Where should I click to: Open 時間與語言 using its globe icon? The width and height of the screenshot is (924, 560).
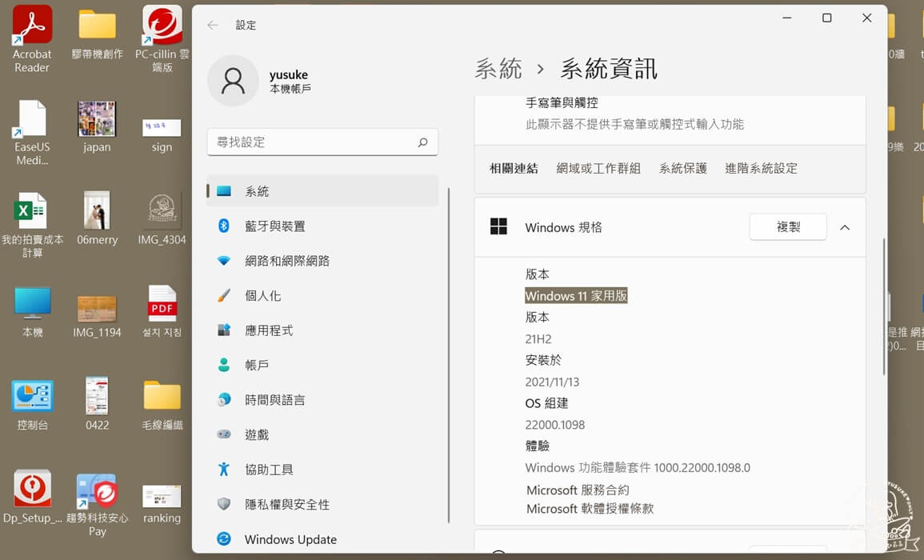tap(224, 400)
